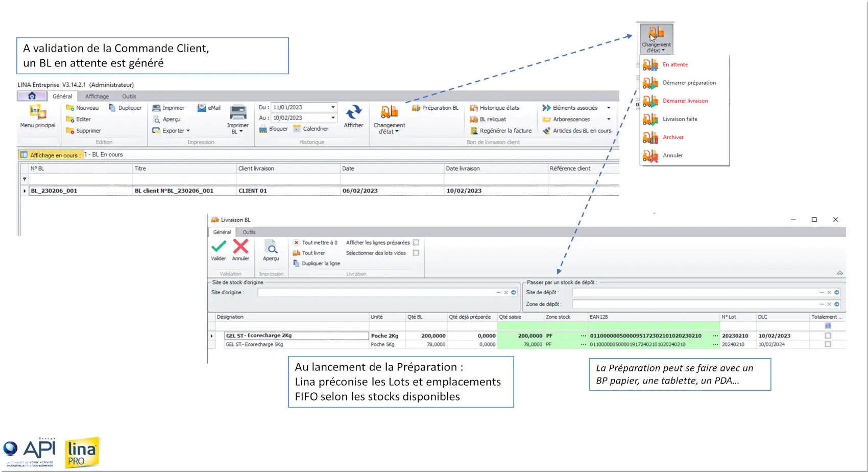Viewport: 868px width, 472px height.
Task: Click Regénérer la facture
Action: 500,131
